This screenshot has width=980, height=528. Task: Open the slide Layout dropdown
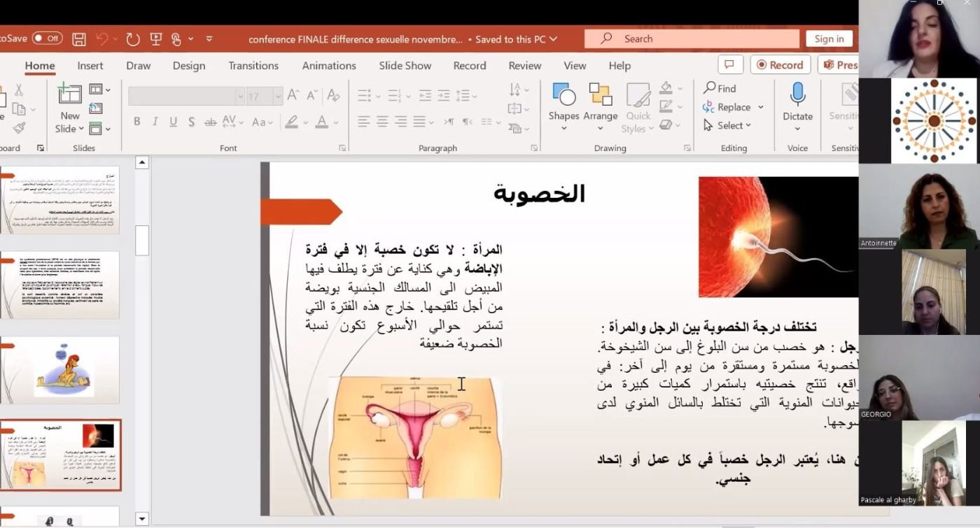pyautogui.click(x=100, y=90)
